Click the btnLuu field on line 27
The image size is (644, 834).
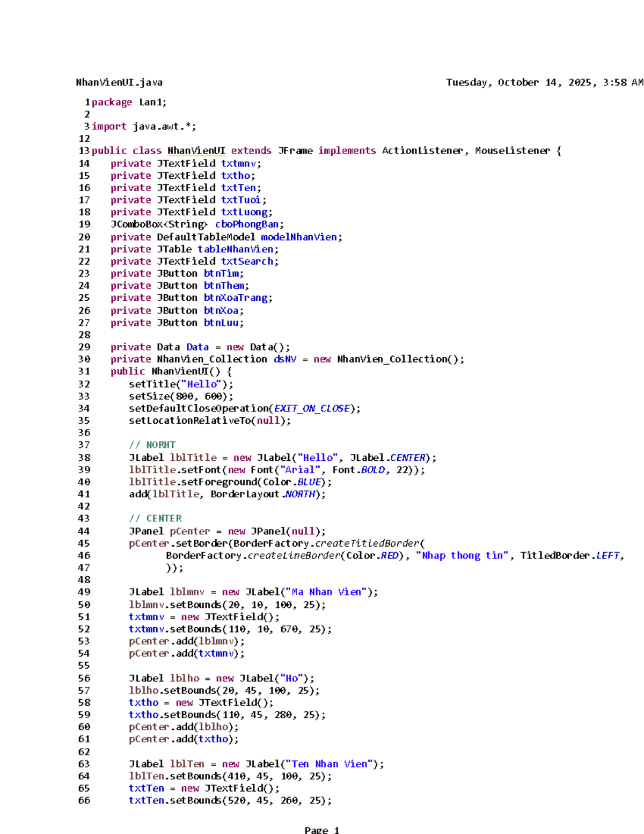point(221,323)
